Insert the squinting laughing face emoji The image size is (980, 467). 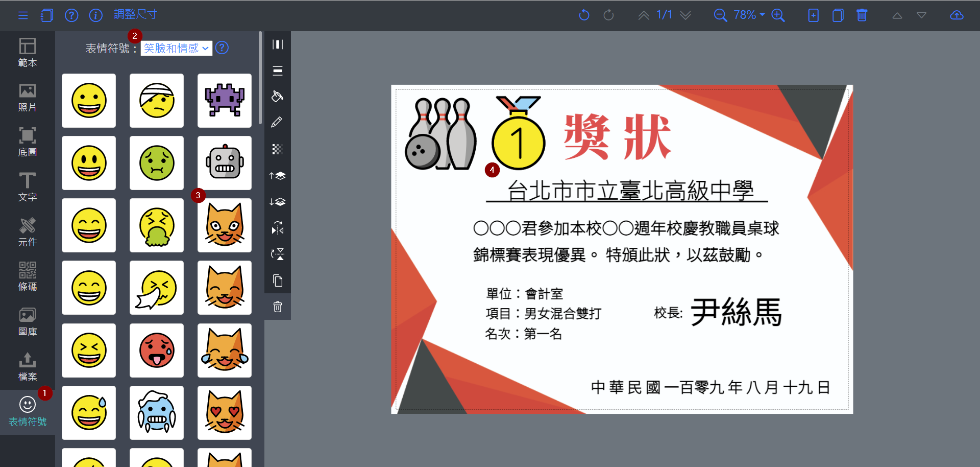(89, 351)
